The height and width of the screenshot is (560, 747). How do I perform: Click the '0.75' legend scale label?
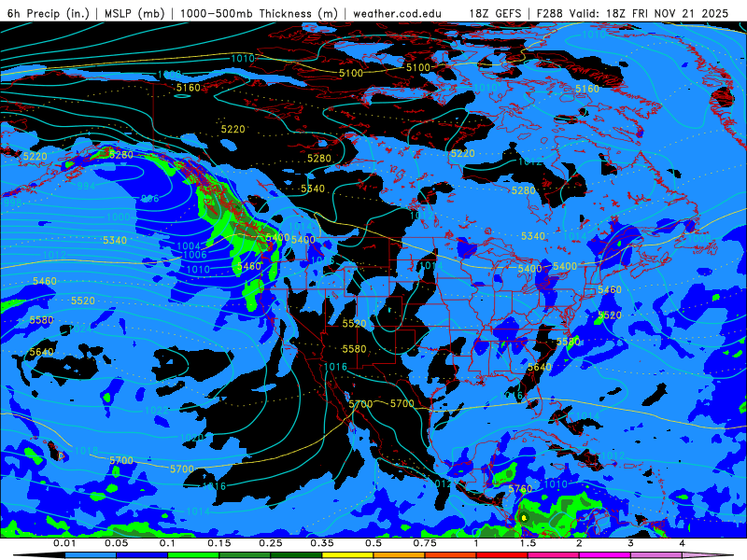425,543
